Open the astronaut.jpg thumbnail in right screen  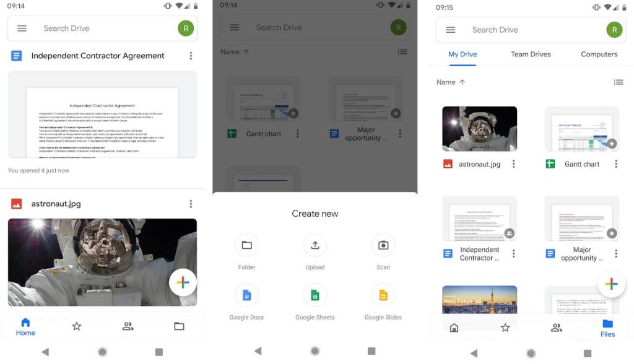(479, 129)
